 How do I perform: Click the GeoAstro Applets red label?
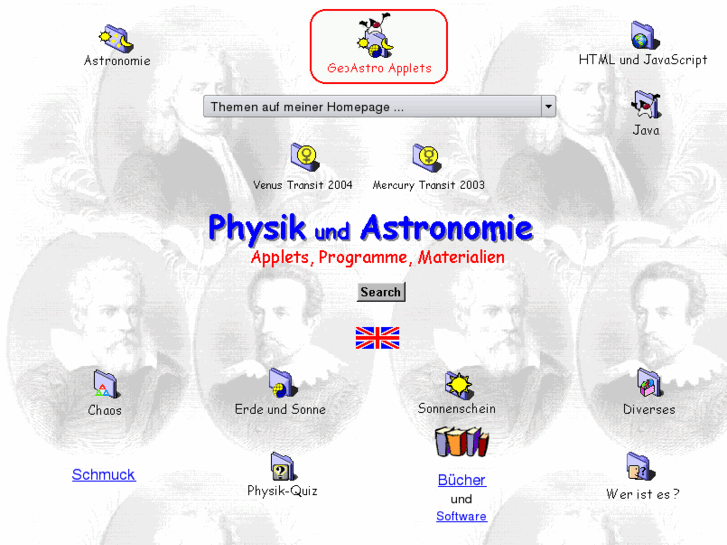click(379, 68)
